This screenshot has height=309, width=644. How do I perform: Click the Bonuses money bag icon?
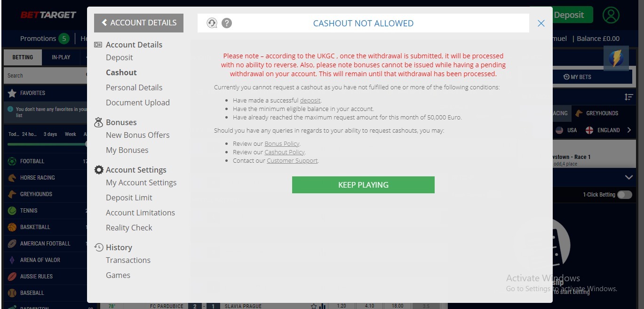(x=98, y=122)
